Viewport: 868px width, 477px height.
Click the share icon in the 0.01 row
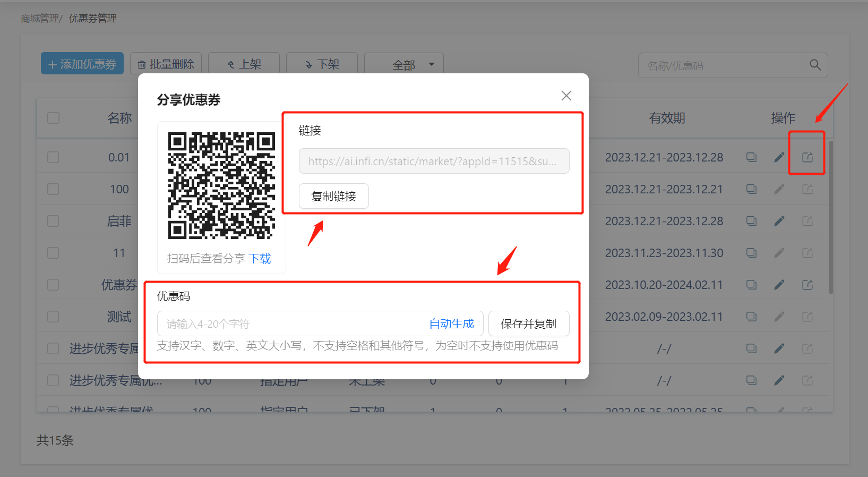tap(807, 157)
